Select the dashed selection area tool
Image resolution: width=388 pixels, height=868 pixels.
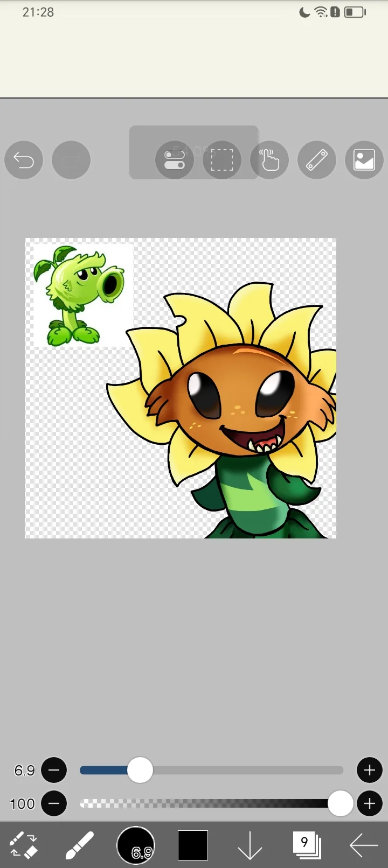pyautogui.click(x=222, y=160)
